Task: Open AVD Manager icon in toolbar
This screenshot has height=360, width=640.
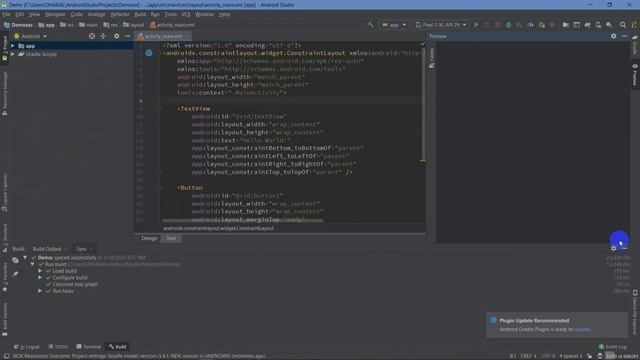Action: [598, 25]
